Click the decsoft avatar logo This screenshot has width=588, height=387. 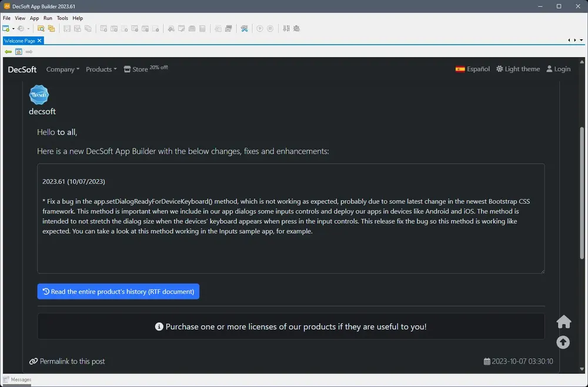tap(39, 95)
